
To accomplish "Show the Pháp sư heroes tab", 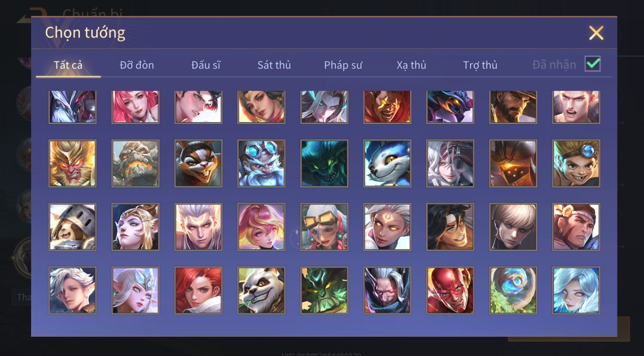I will coord(343,65).
